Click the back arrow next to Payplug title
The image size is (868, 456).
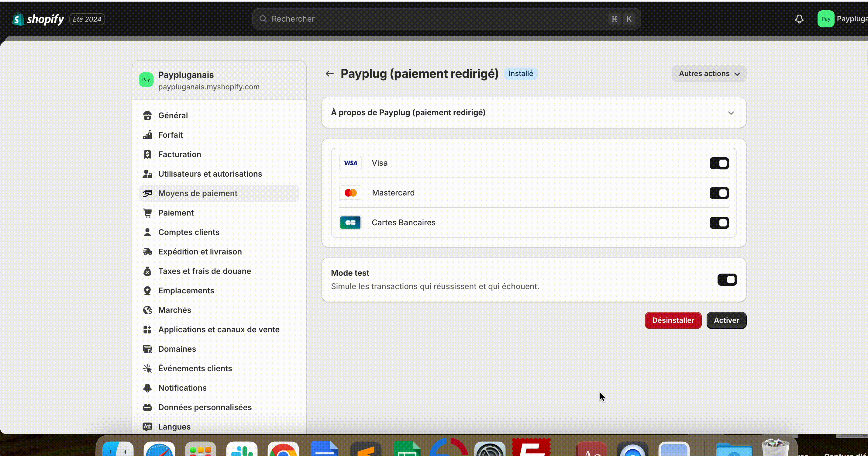coord(329,74)
